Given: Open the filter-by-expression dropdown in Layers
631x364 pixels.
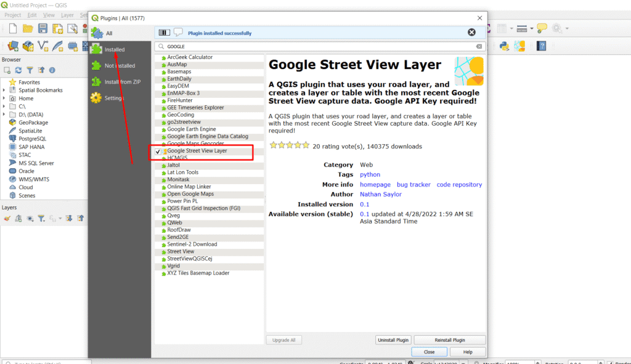Looking at the screenshot, I should (60, 219).
